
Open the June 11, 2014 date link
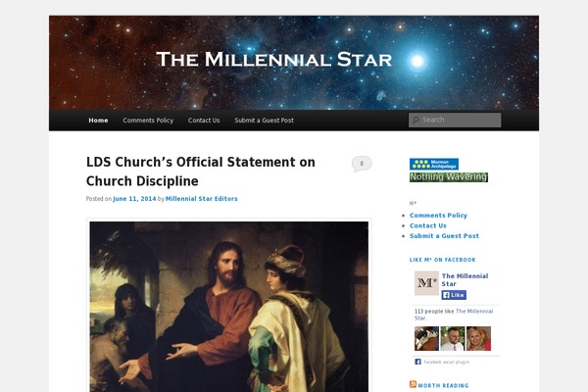134,199
